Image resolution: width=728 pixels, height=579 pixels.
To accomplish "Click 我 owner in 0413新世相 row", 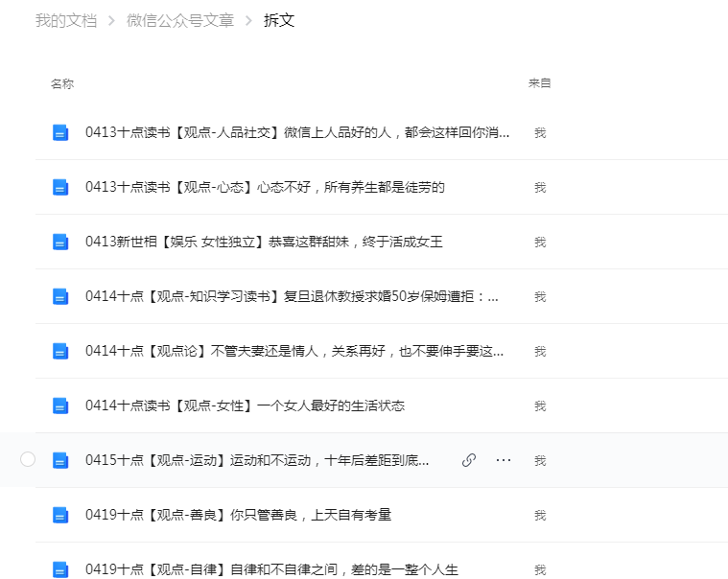I will (540, 243).
